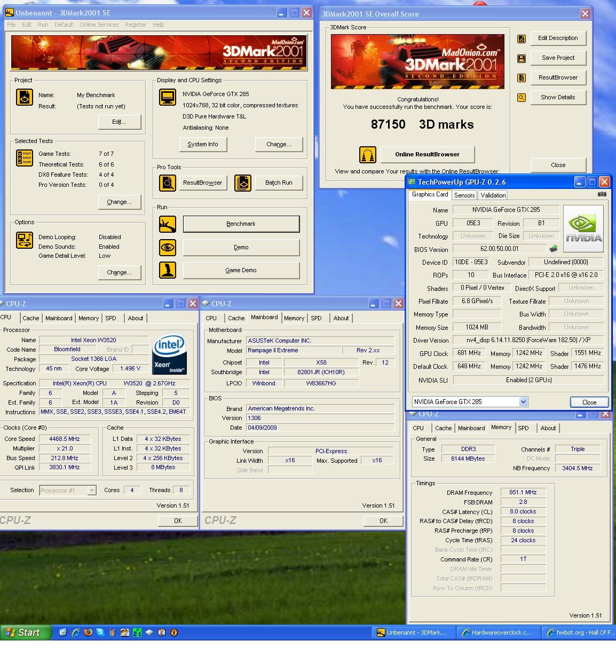Click the magnifier icon beside Show Details

(522, 98)
